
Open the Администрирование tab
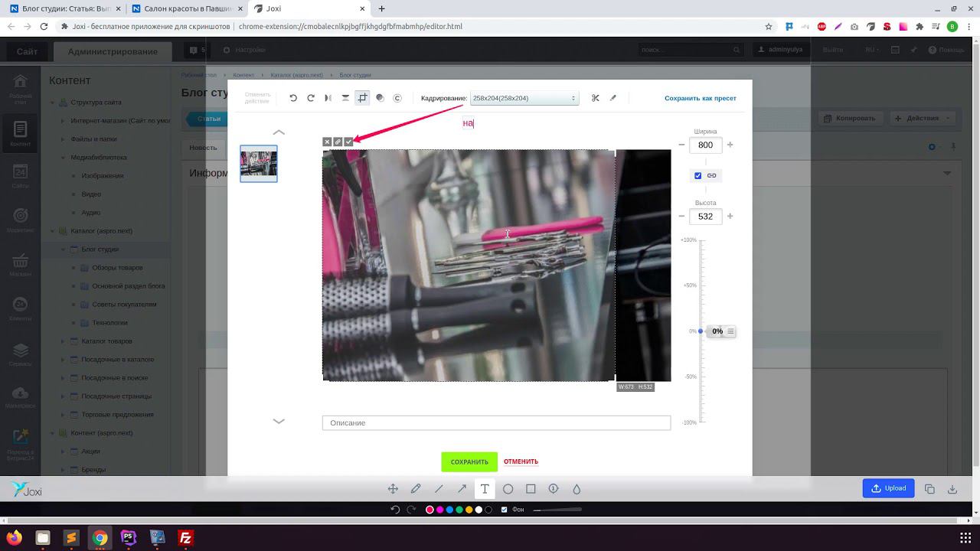coord(113,51)
